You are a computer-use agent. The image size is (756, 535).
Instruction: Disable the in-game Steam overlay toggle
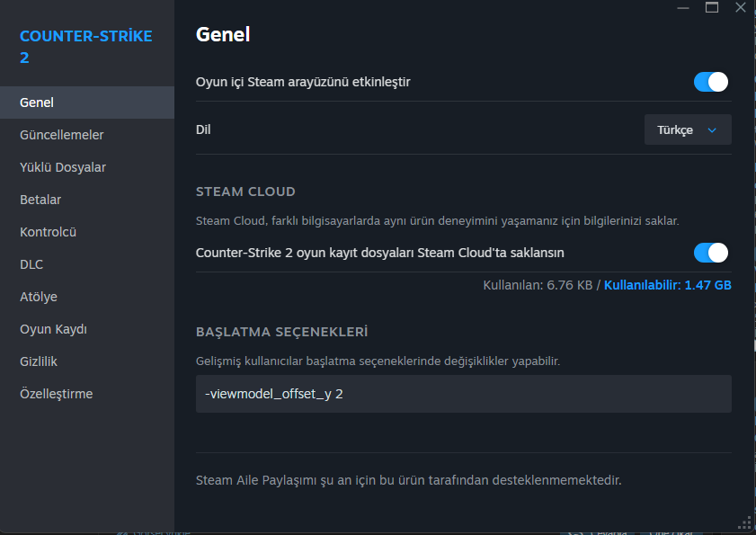[x=710, y=82]
